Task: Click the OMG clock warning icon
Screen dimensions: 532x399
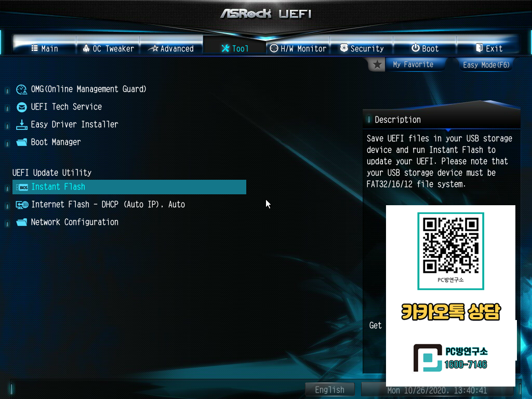Action: click(x=22, y=89)
